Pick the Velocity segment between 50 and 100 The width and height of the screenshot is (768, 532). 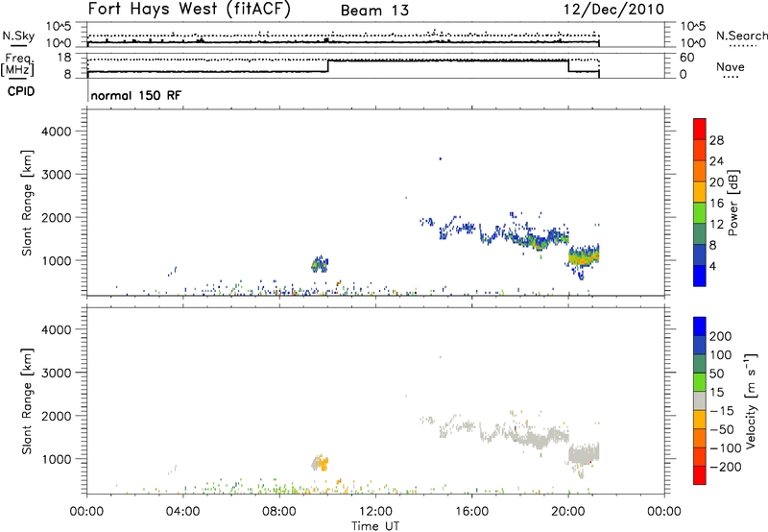700,364
